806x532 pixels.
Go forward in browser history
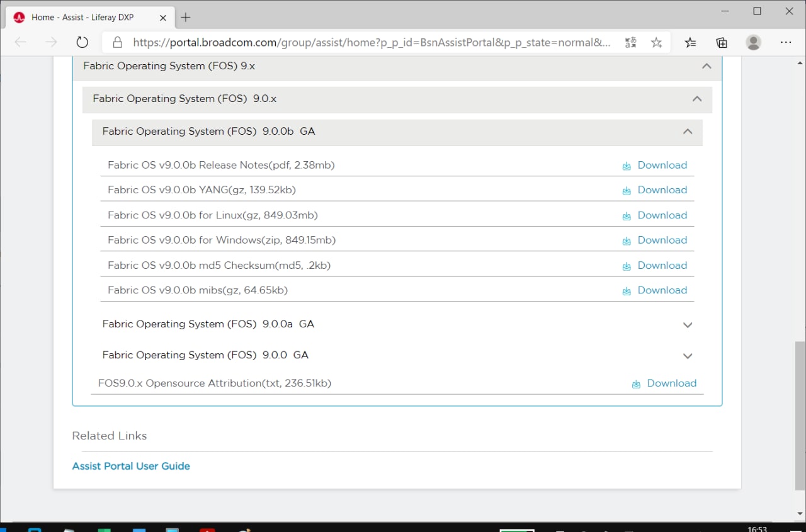[x=51, y=42]
